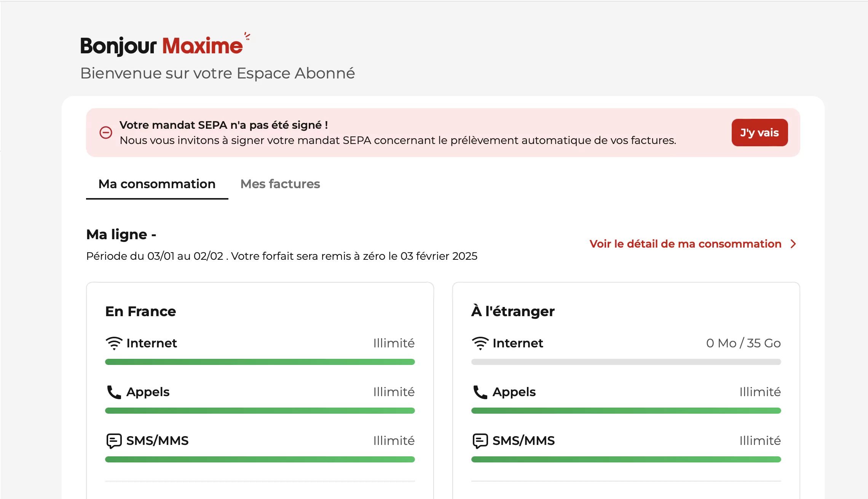The height and width of the screenshot is (499, 868).
Task: Click the Wi-Fi icon under En France
Action: (x=114, y=343)
